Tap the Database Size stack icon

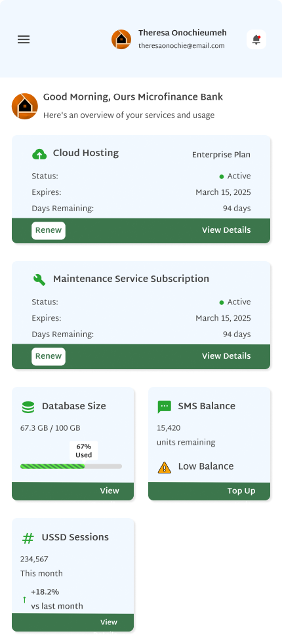point(28,407)
